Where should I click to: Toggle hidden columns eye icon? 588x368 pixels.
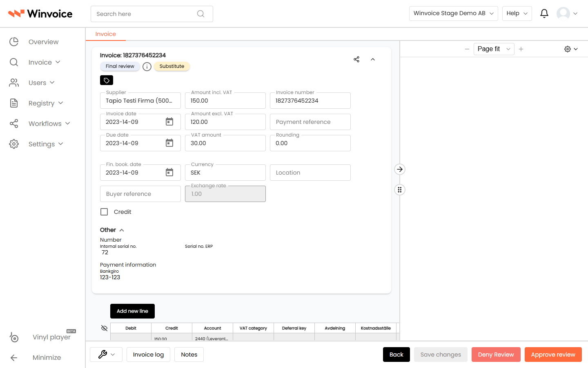point(104,328)
